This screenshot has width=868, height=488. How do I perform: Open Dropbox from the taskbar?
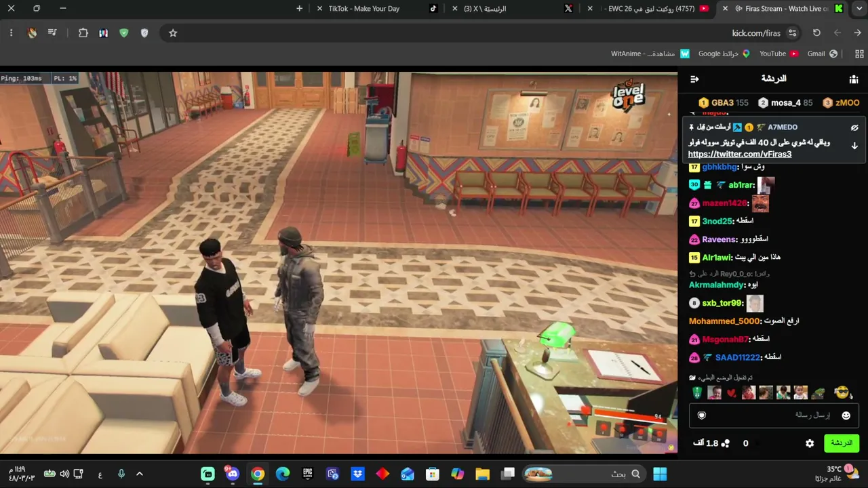[x=357, y=474]
